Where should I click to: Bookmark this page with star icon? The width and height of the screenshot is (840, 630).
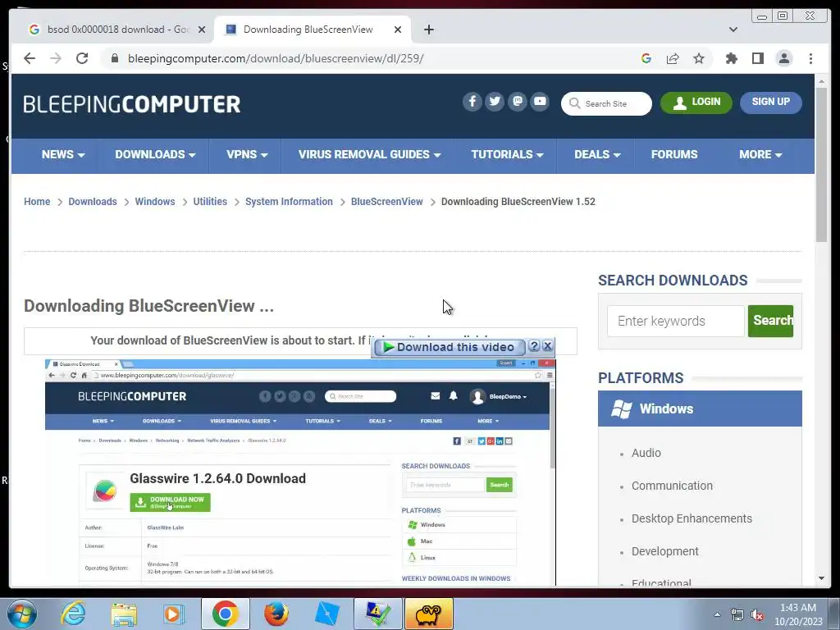coord(699,58)
